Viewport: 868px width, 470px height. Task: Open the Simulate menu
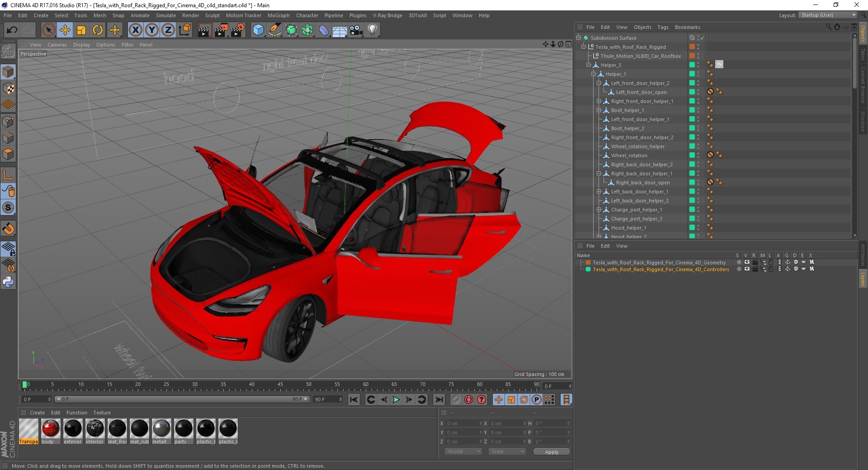(165, 15)
